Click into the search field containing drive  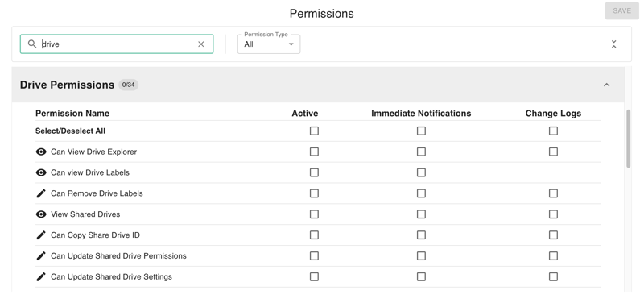(x=117, y=44)
